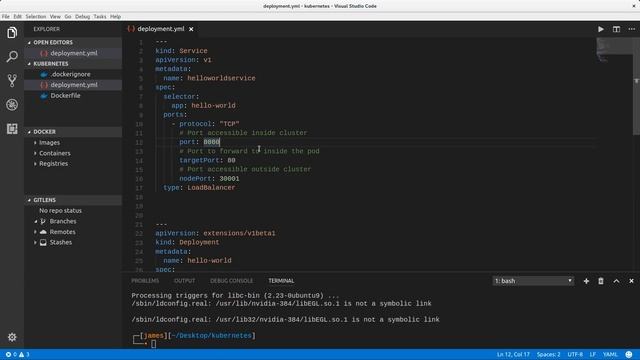The width and height of the screenshot is (640, 360).
Task: Click the run play icon in editor toolbar
Action: tap(601, 29)
